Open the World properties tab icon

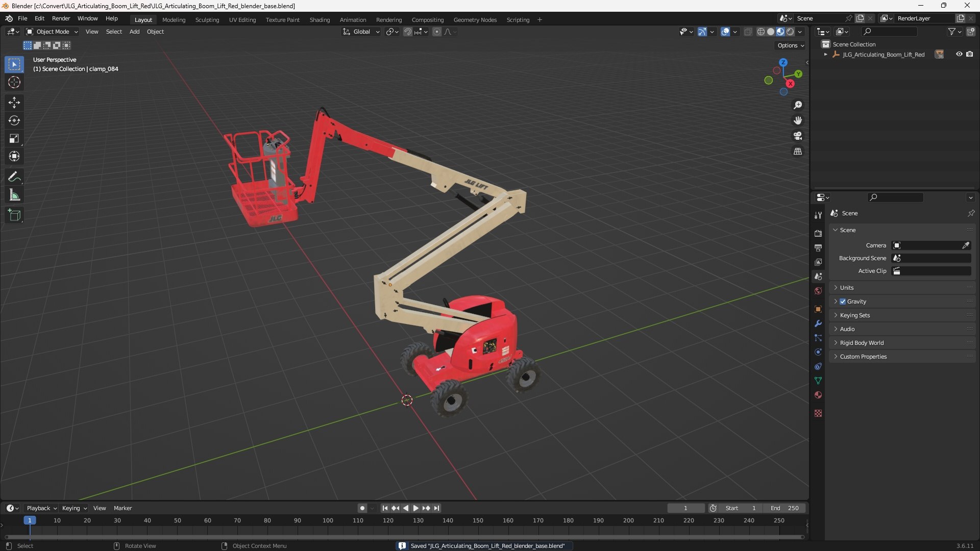[x=818, y=291]
